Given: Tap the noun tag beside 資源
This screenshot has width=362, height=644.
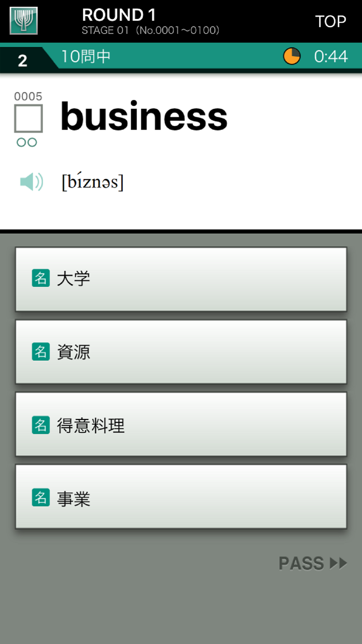Looking at the screenshot, I should coord(41,352).
